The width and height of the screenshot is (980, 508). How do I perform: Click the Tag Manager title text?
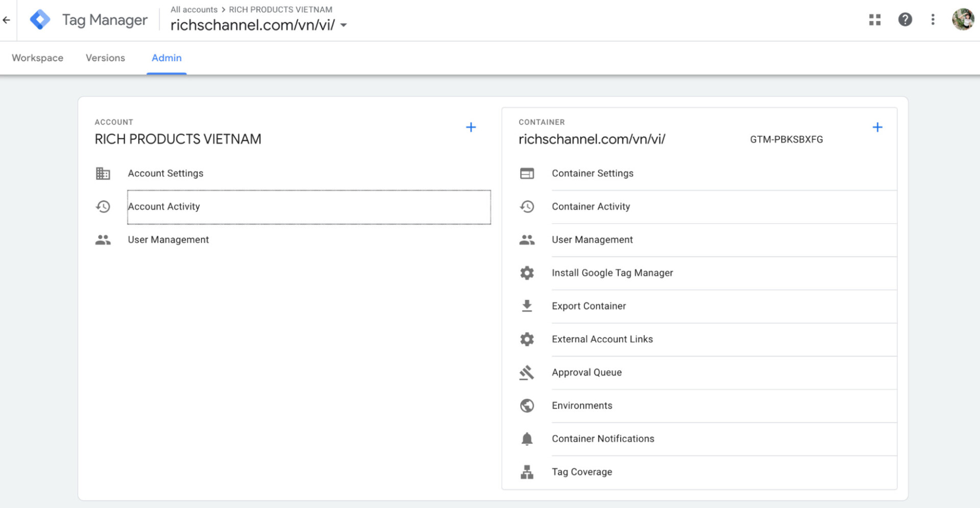105,20
